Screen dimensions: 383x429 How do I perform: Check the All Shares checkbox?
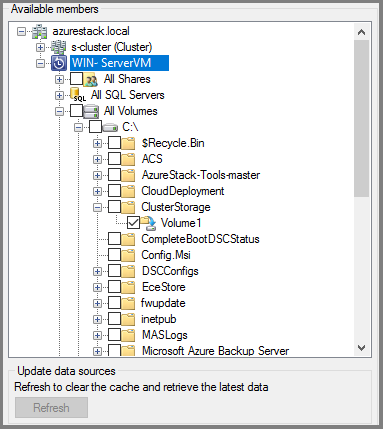(76, 79)
